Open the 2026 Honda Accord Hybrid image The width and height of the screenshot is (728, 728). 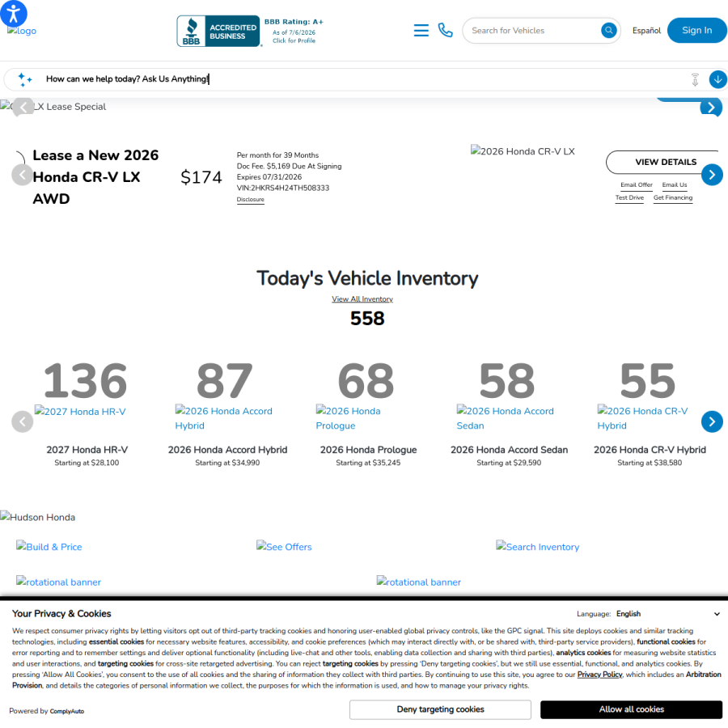pos(224,418)
